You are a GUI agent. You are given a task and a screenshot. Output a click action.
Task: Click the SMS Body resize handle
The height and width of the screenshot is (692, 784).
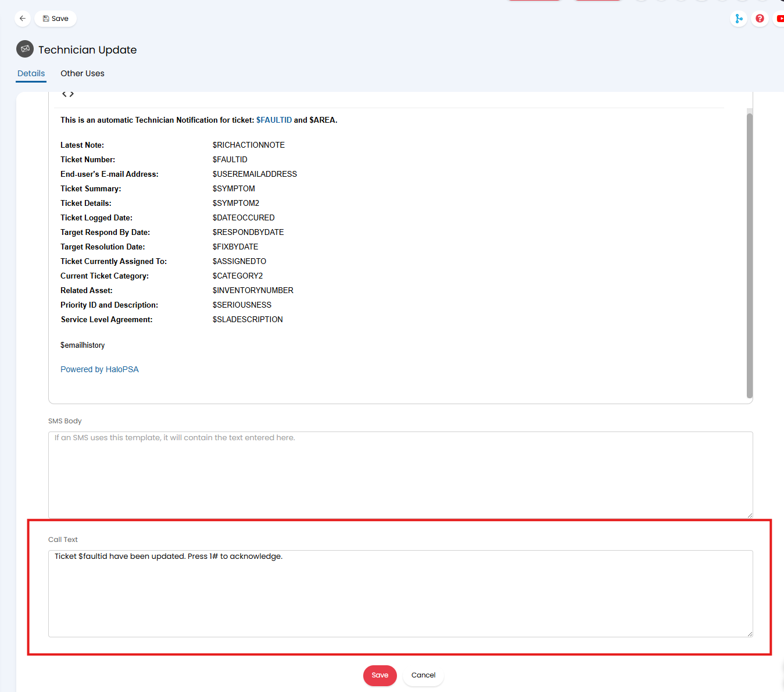click(750, 515)
